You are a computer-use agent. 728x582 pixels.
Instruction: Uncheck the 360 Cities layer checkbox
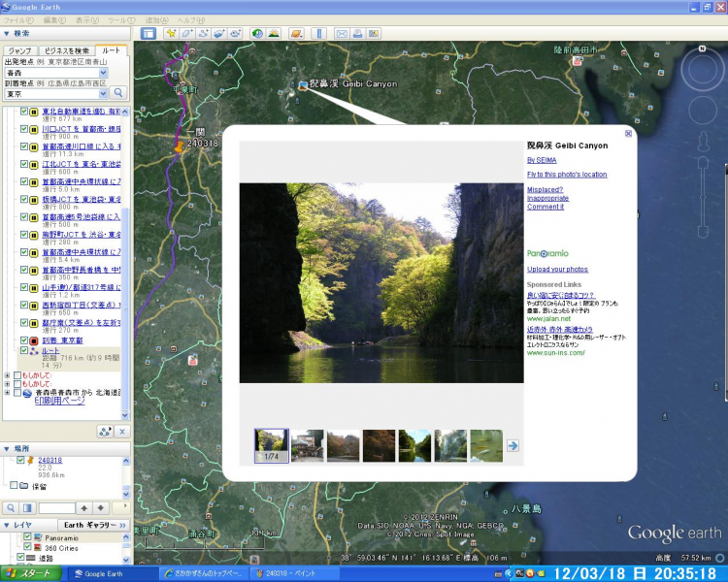(x=27, y=547)
